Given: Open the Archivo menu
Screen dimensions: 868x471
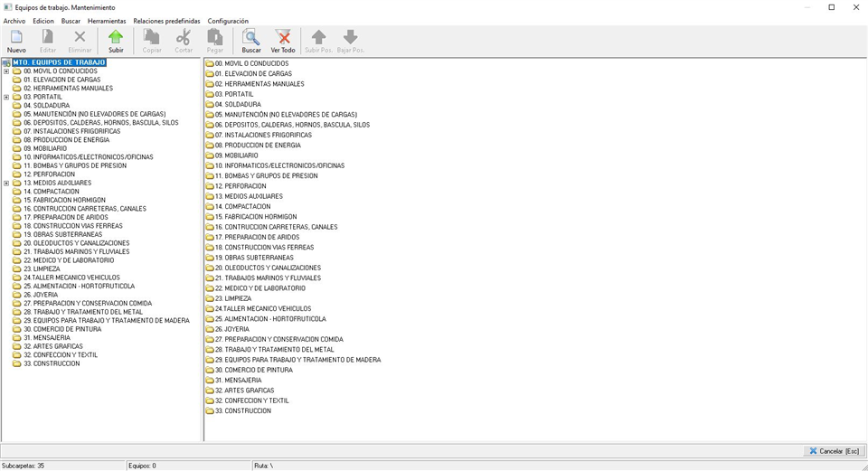Looking at the screenshot, I should (x=14, y=21).
